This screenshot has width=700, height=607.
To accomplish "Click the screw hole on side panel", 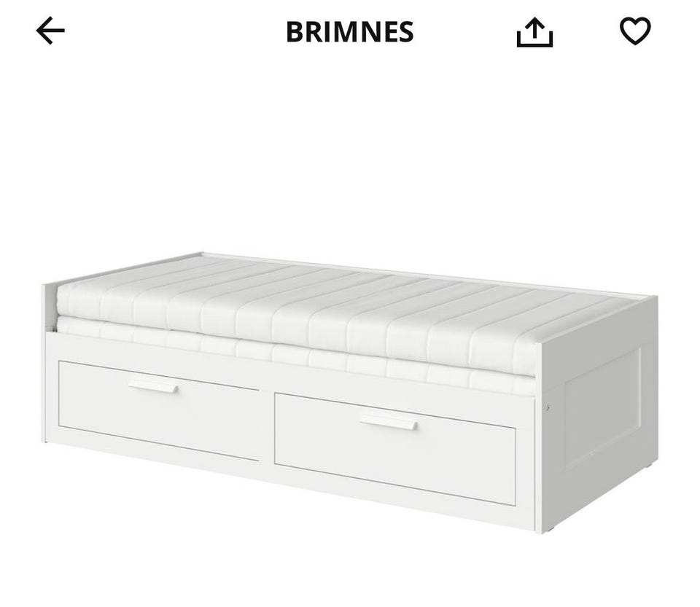I will click(x=548, y=407).
